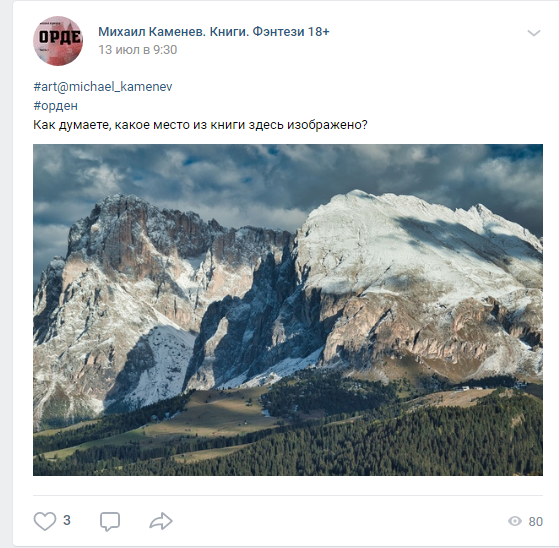Open the post via 13 июл в 9:30 timestamp
Screen dimensions: 559x548
click(x=138, y=50)
